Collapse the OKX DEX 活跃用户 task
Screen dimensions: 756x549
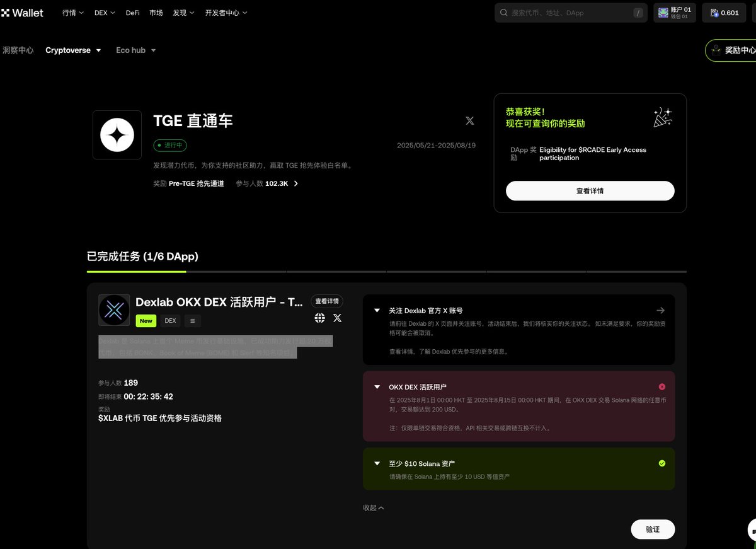coord(377,386)
